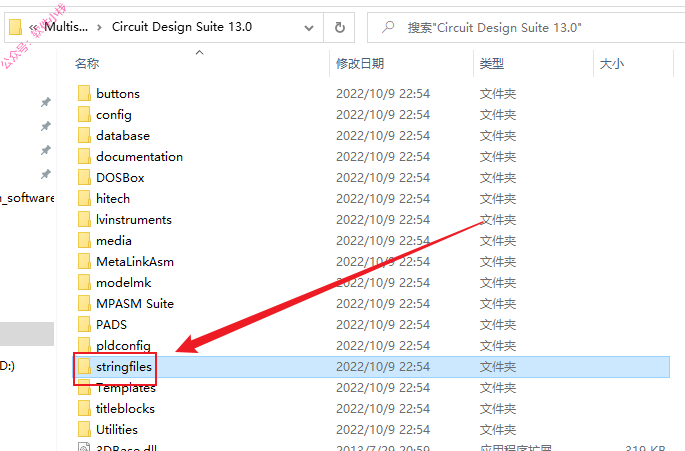Screen dimensions: 685x451
Task: Click the 文件夹 type cell of PADS row
Action: click(498, 324)
